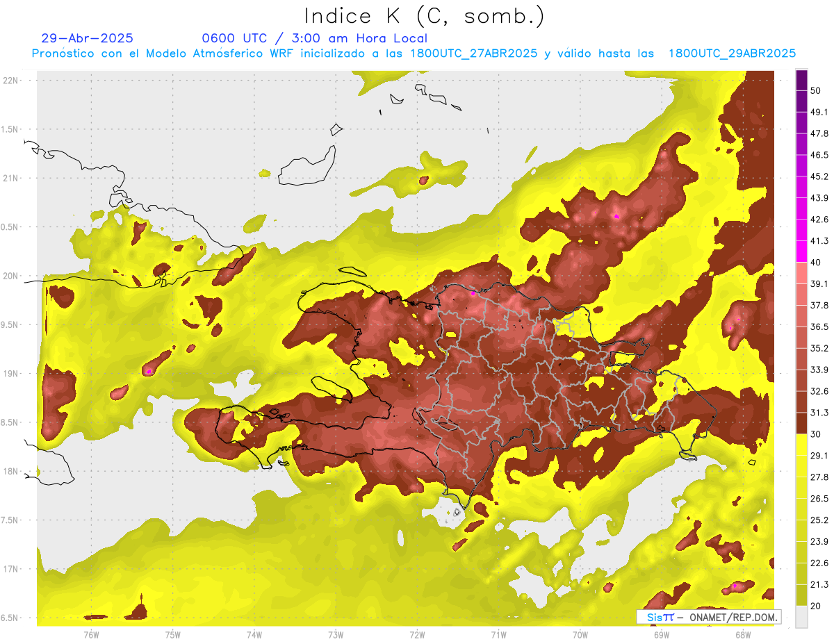Select the date '29-Abr-2025'
This screenshot has height=644, width=834.
click(87, 38)
